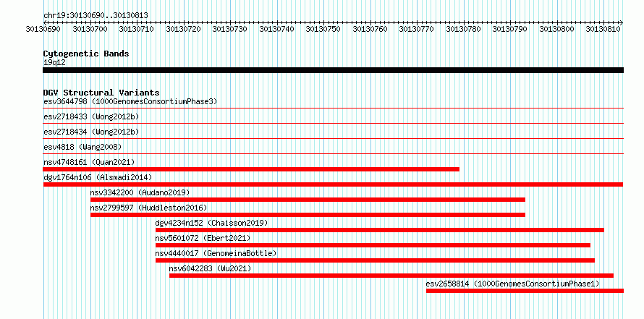This screenshot has width=644, height=319.
Task: Click the thin red line of esv3644798
Action: 333,108
